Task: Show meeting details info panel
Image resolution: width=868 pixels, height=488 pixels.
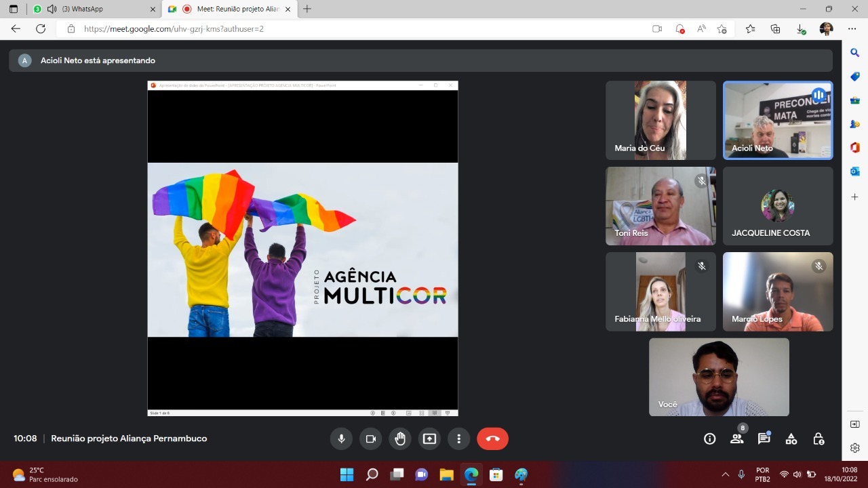Action: [x=710, y=439]
